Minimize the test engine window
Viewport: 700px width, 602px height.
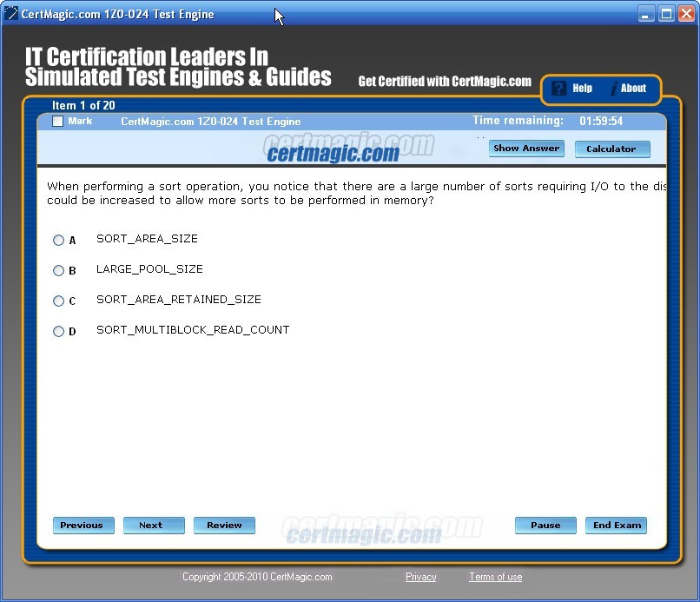click(x=646, y=14)
